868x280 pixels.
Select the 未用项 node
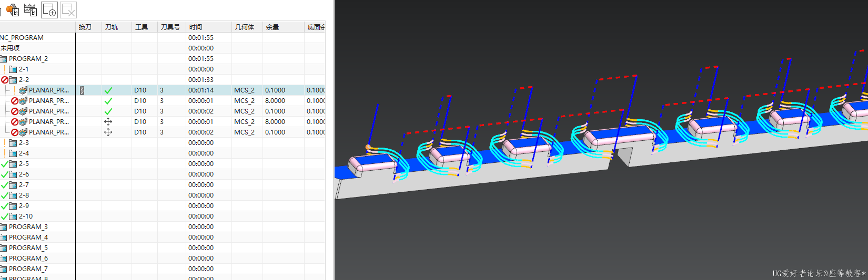[10, 48]
